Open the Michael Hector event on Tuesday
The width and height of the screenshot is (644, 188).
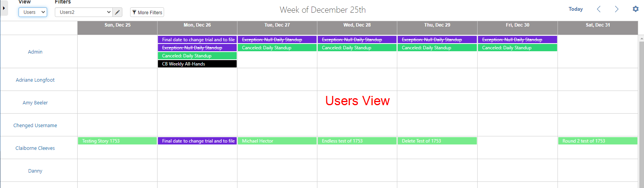click(x=277, y=141)
